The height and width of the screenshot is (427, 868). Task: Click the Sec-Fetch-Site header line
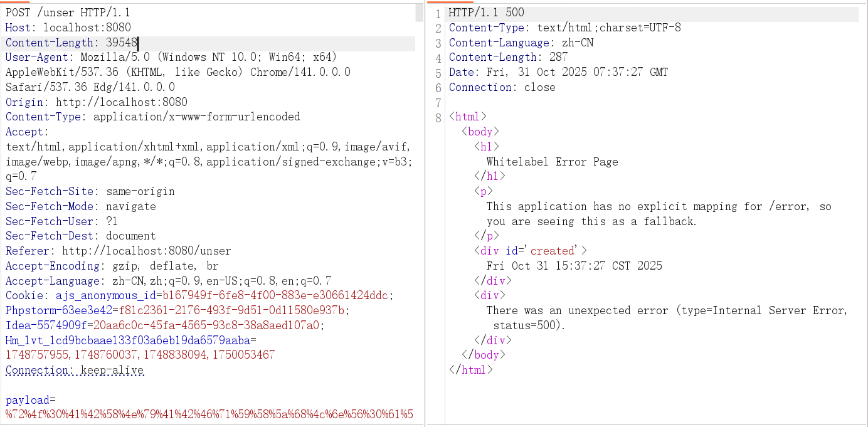(x=90, y=191)
